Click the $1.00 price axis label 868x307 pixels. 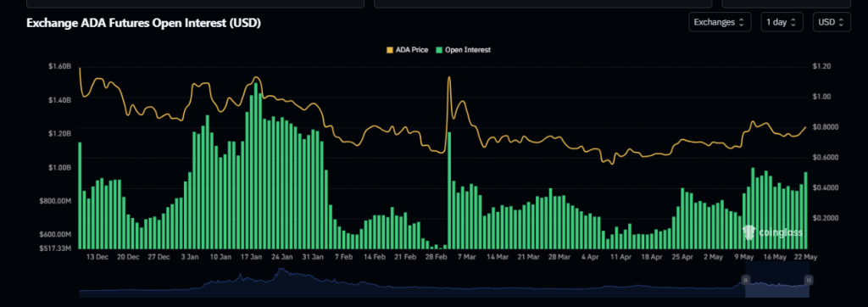[x=821, y=97]
